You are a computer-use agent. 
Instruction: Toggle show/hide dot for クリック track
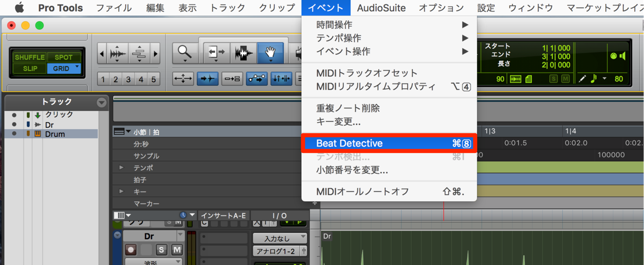(x=14, y=115)
